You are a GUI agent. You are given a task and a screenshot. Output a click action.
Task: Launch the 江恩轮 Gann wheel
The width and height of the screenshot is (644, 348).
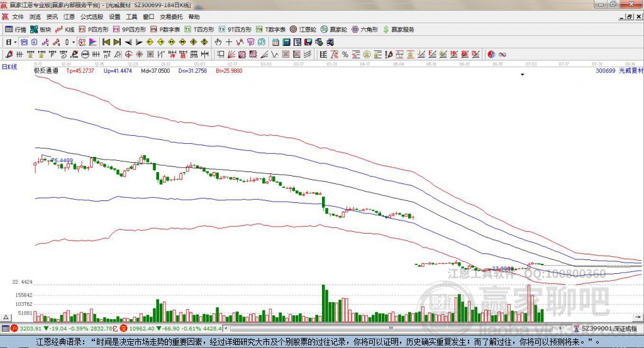(303, 30)
